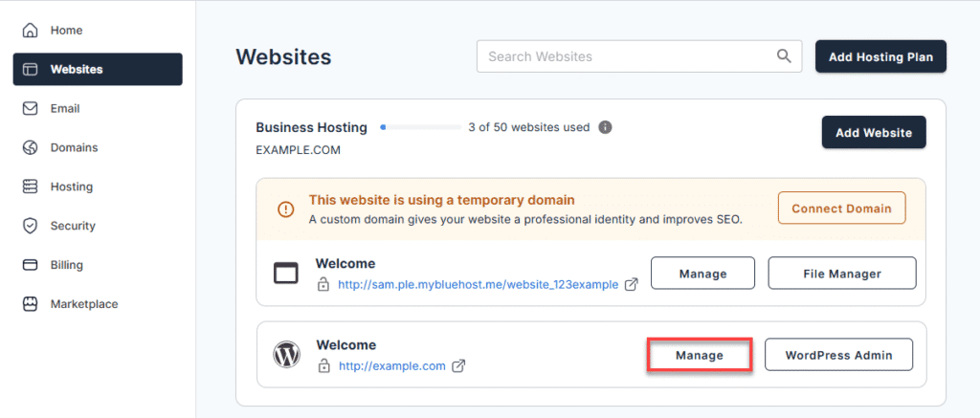Image resolution: width=980 pixels, height=418 pixels.
Task: Open external link icon after mybluehost.me URL
Action: coord(632,285)
